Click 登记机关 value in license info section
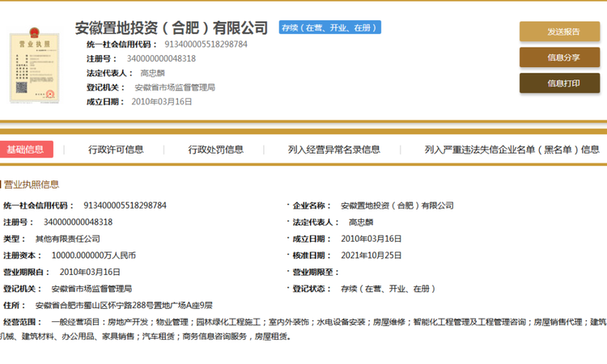 91,289
